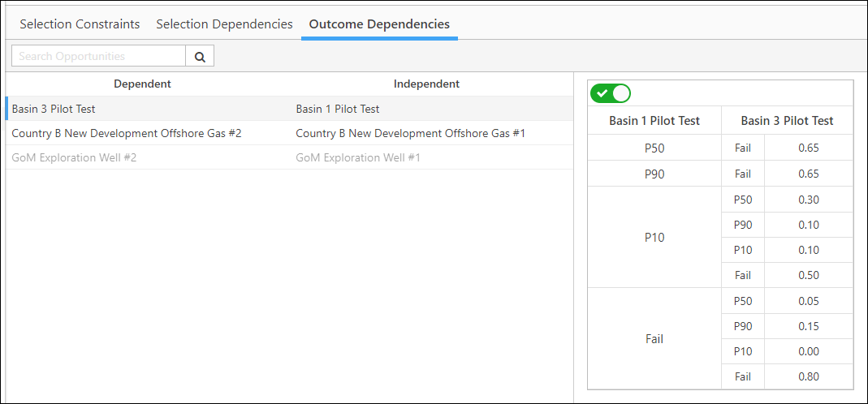Image resolution: width=868 pixels, height=404 pixels.
Task: Click the 0.50 Fail probability under P10
Action: (x=809, y=276)
